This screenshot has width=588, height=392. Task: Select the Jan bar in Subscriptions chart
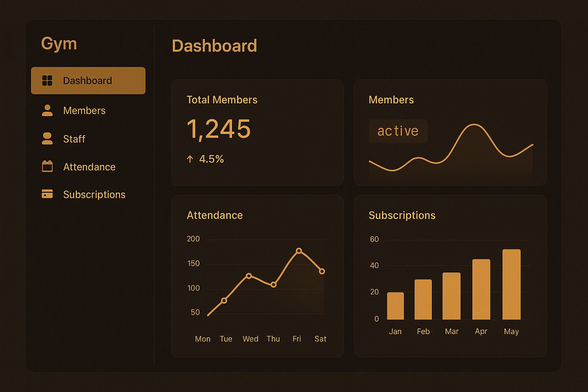(x=395, y=306)
